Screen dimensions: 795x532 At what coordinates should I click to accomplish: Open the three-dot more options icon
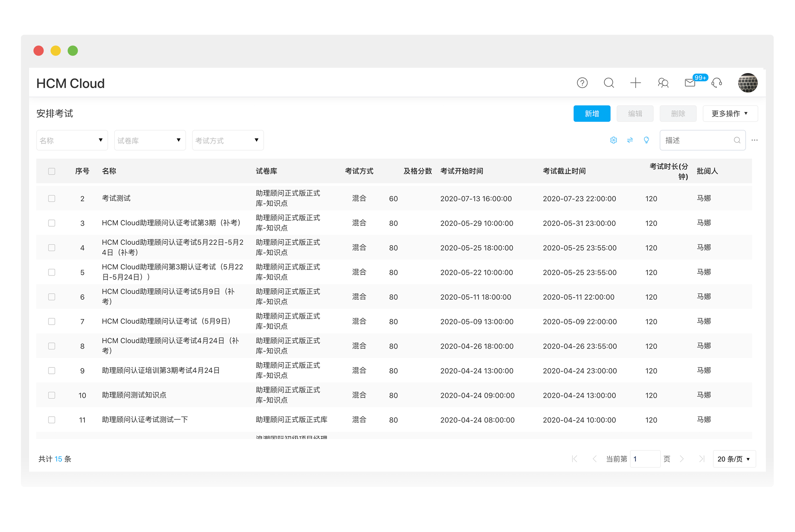755,140
